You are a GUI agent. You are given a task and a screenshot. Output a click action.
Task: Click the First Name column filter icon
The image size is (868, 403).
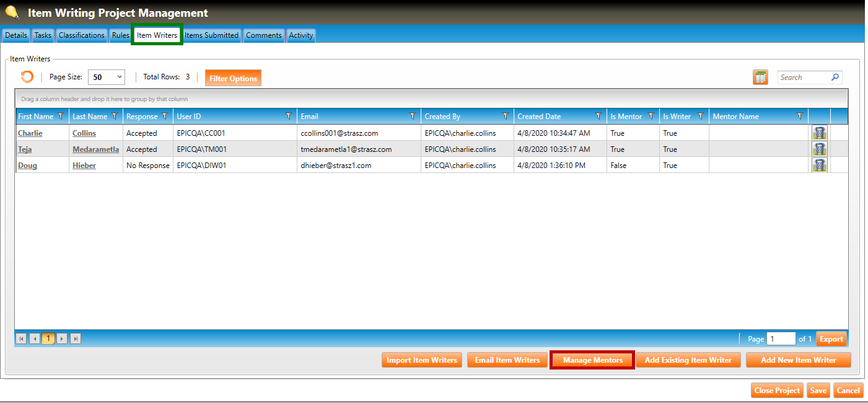tap(61, 116)
